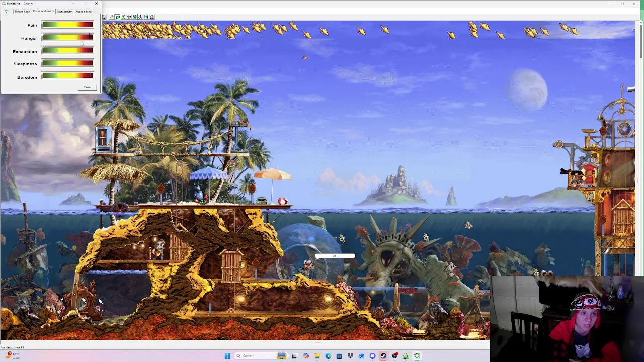Click the dark clustered-shapes toolbar icon
Viewport: 644px width, 362px height.
click(x=140, y=17)
